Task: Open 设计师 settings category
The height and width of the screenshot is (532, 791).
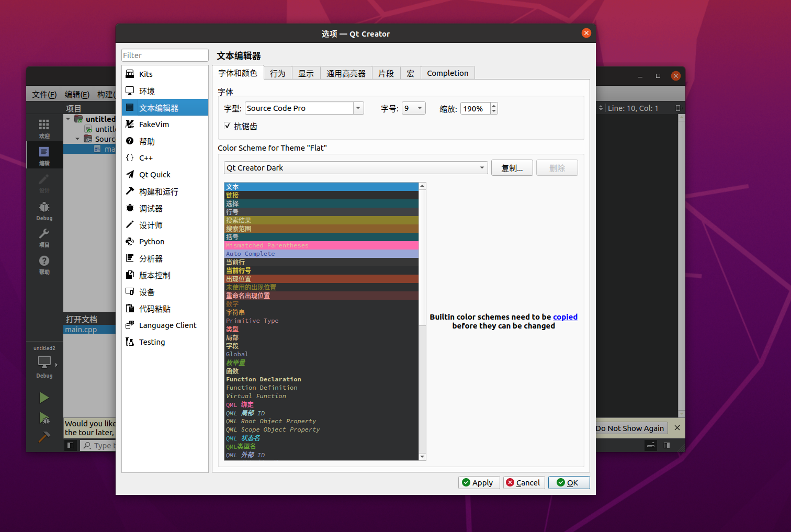Action: tap(165, 225)
